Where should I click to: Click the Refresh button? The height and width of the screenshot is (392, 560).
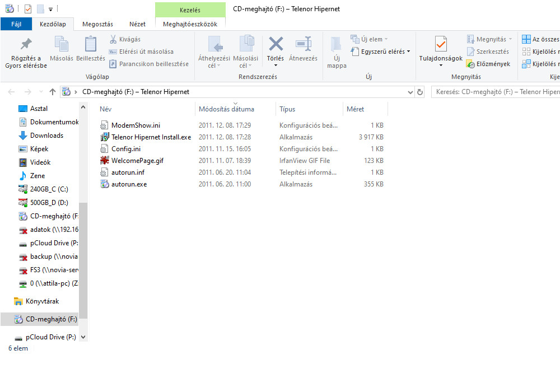(x=420, y=92)
